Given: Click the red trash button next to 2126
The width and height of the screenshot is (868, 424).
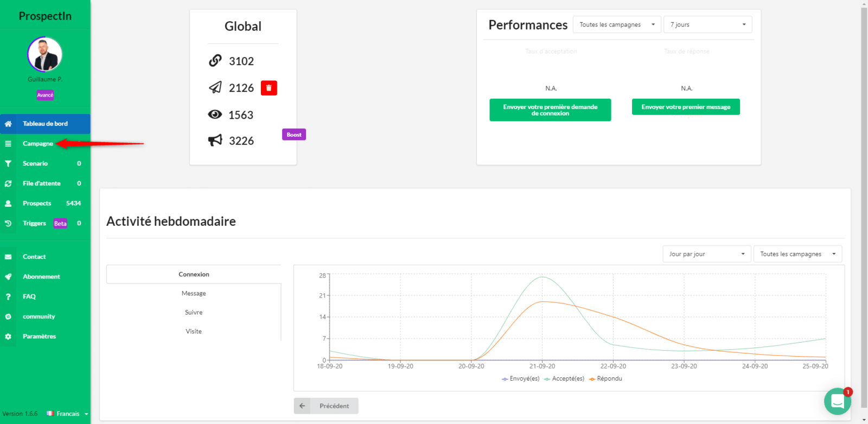Looking at the screenshot, I should 269,88.
